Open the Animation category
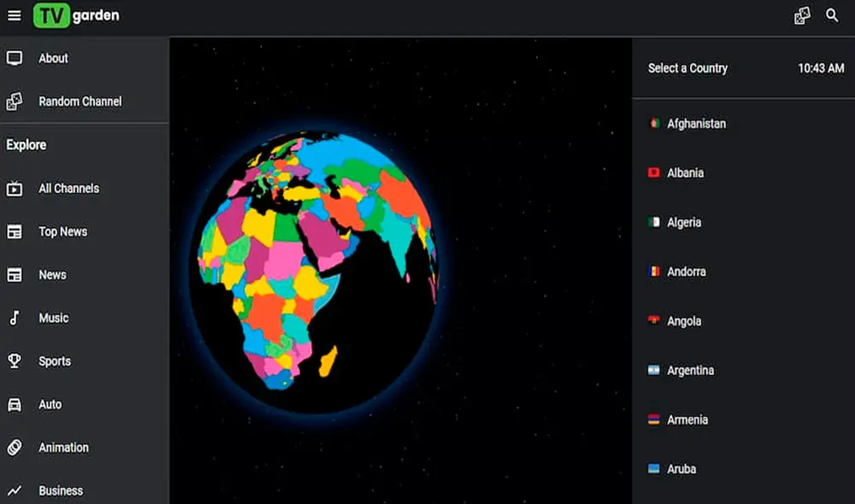The image size is (855, 504). point(63,448)
